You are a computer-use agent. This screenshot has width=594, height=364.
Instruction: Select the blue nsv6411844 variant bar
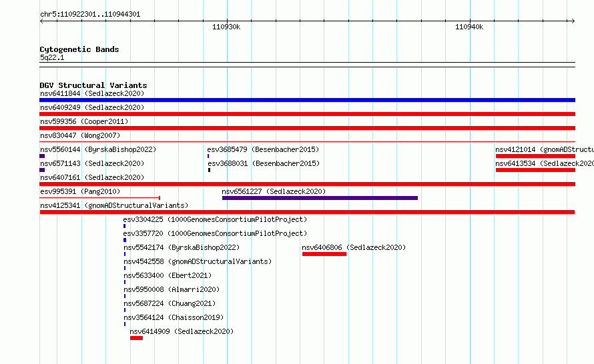coord(307,100)
